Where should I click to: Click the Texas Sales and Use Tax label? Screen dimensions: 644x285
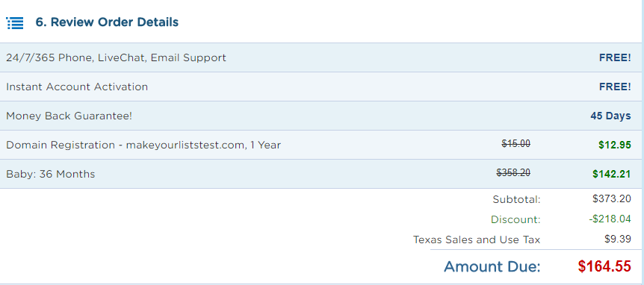(477, 240)
